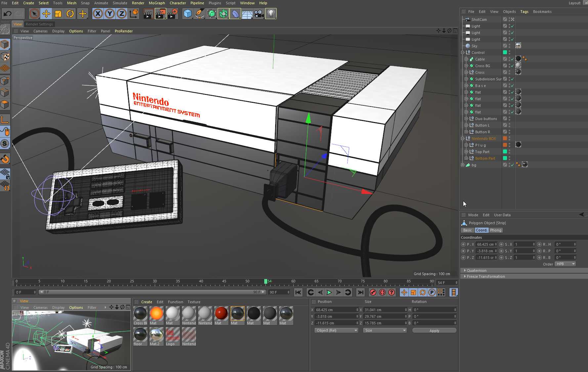Open viewport ProRender menu
The width and height of the screenshot is (588, 372).
click(124, 31)
